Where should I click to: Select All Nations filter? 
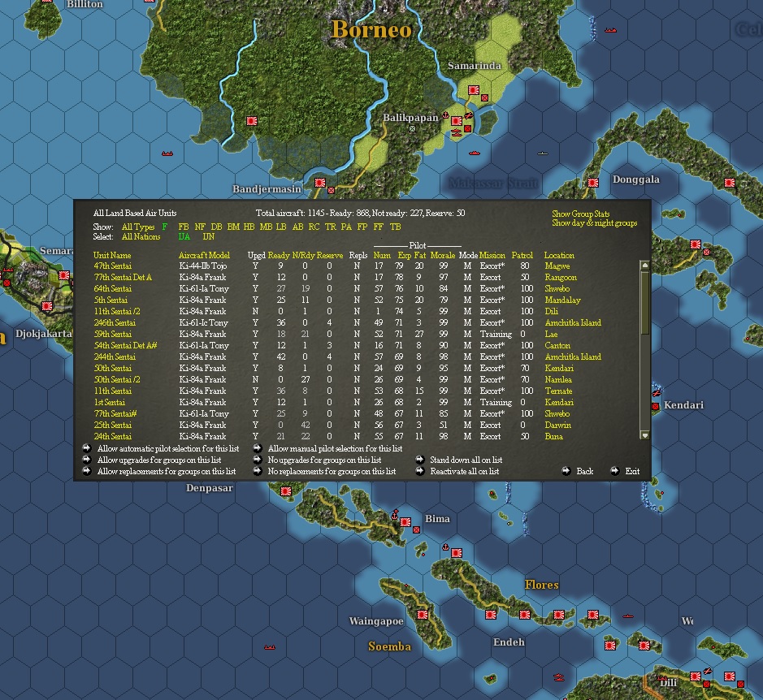[x=141, y=236]
